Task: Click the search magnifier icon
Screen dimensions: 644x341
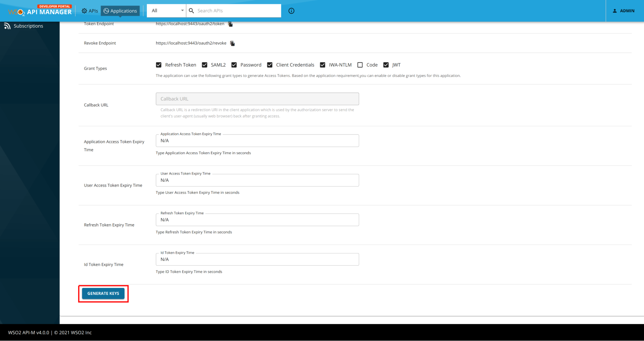Action: pos(191,11)
